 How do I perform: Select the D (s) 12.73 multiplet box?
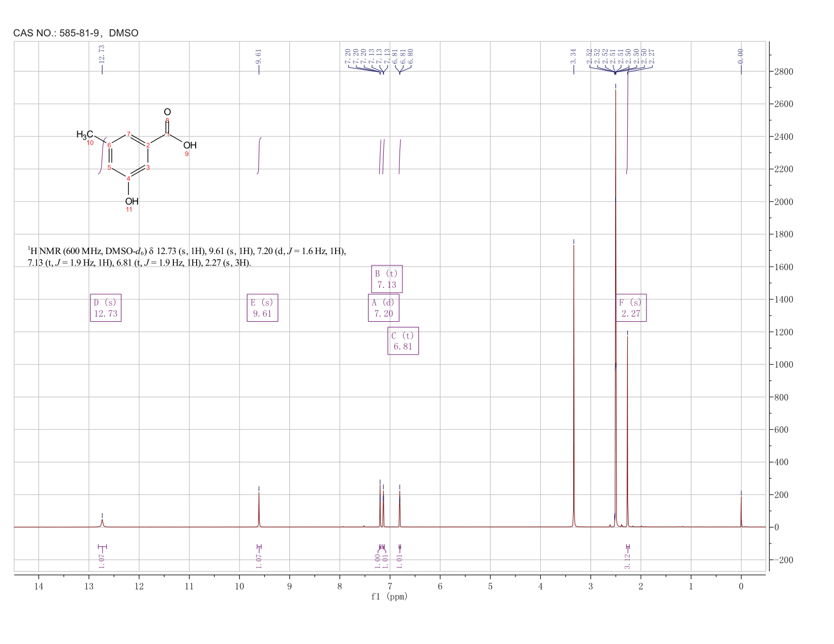(x=106, y=308)
